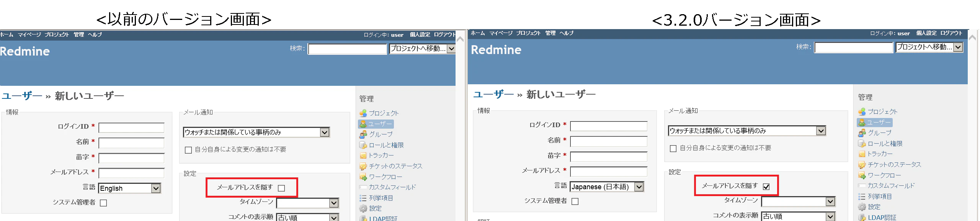Click the ワークフロー icon in the previous-version screen
The height and width of the screenshot is (221, 980).
(x=363, y=177)
